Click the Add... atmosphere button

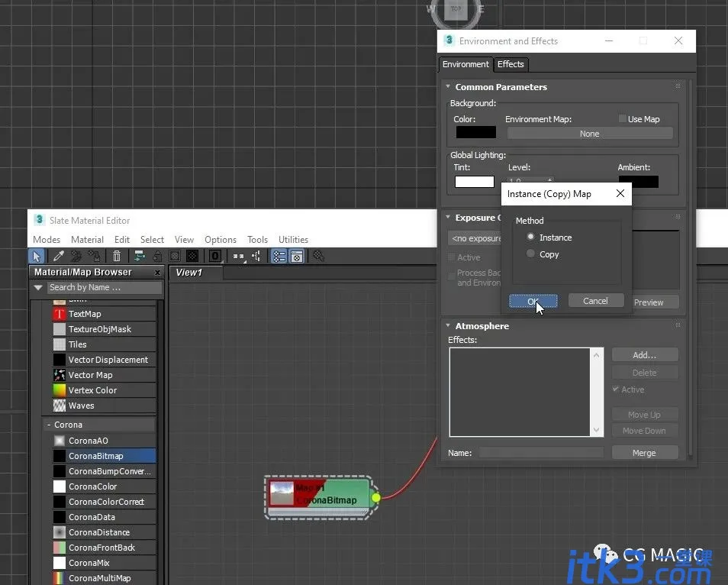(645, 355)
